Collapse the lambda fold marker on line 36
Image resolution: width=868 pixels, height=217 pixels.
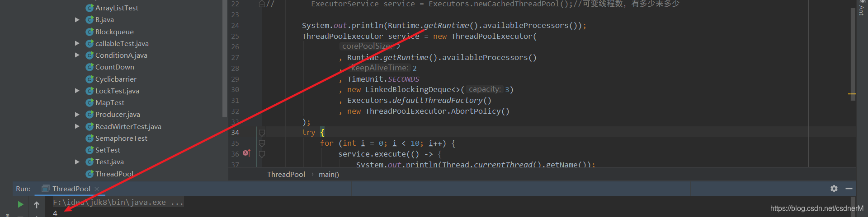(x=262, y=154)
